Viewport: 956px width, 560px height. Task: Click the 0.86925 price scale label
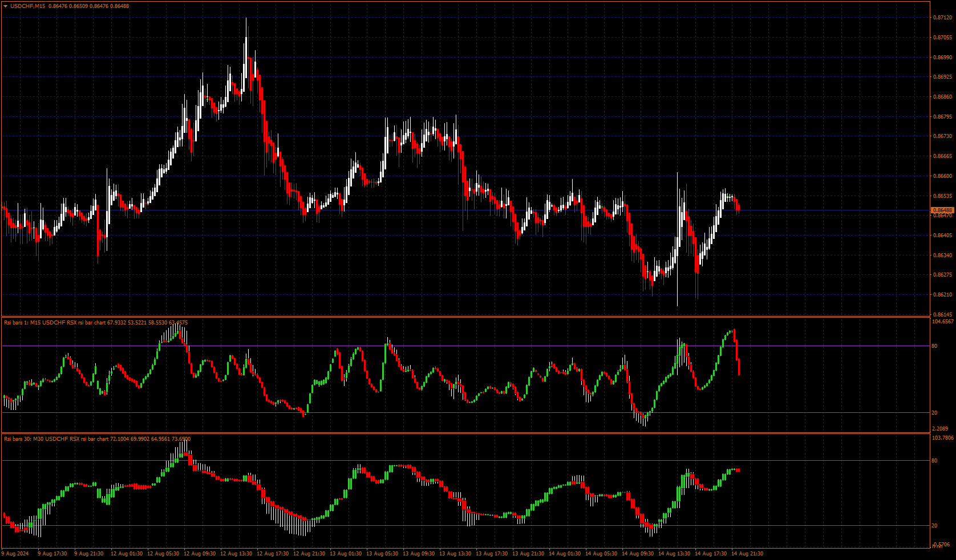click(x=942, y=77)
